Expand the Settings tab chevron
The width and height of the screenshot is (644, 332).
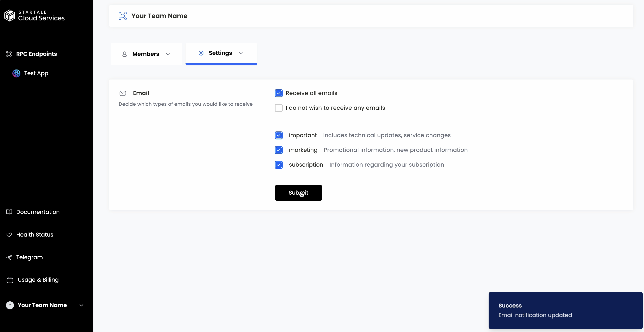(x=241, y=53)
